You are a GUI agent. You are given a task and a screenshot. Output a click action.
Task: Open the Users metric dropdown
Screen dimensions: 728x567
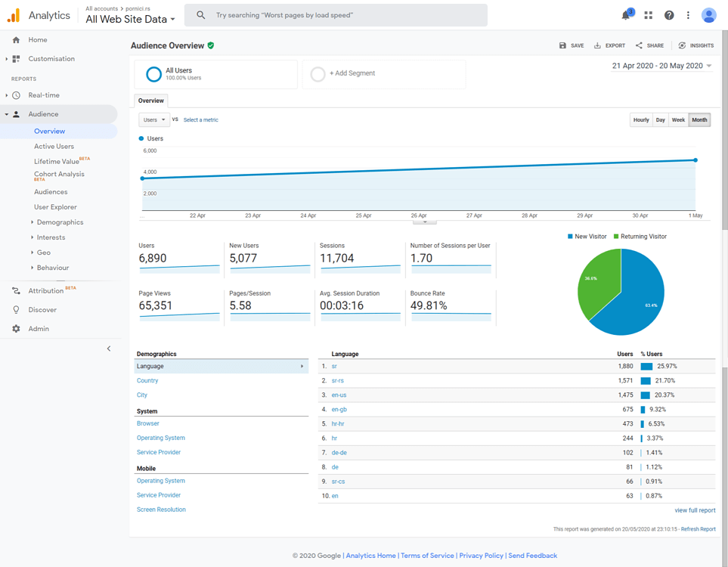point(154,119)
